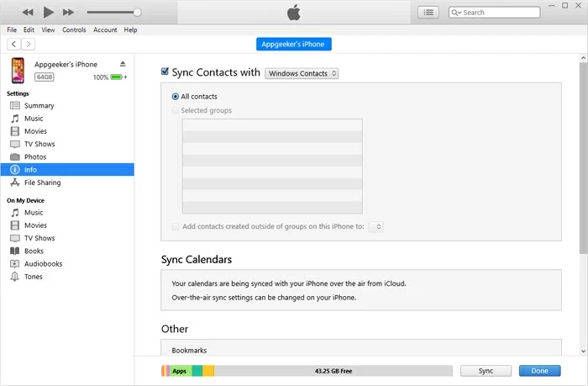Adjust the volume slider knob
588x386 pixels.
tap(137, 13)
